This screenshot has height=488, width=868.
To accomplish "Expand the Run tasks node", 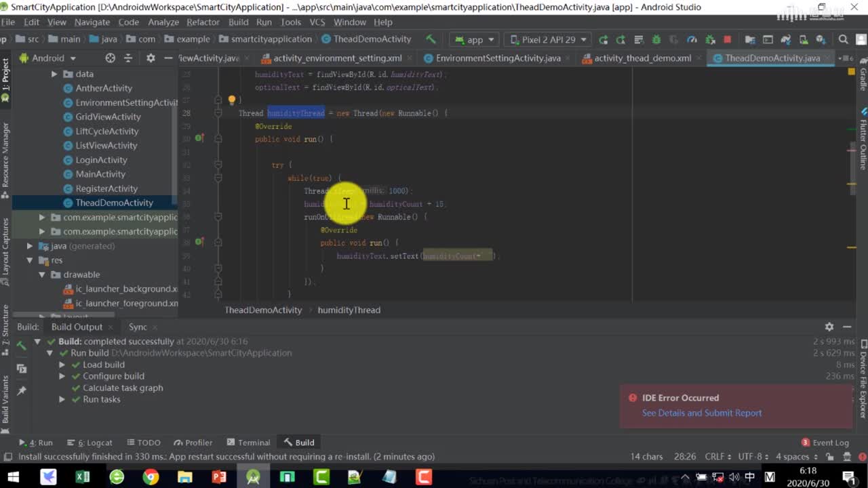I will (x=62, y=399).
